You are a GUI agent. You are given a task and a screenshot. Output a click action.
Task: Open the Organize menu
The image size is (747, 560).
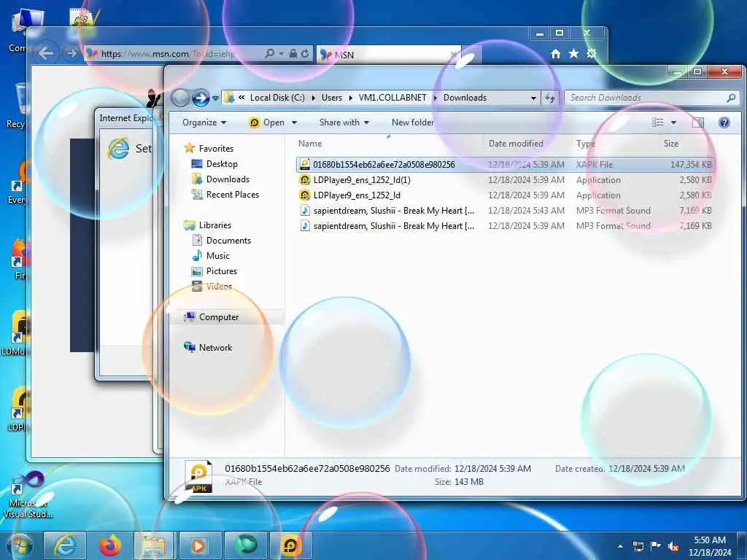[x=204, y=122]
